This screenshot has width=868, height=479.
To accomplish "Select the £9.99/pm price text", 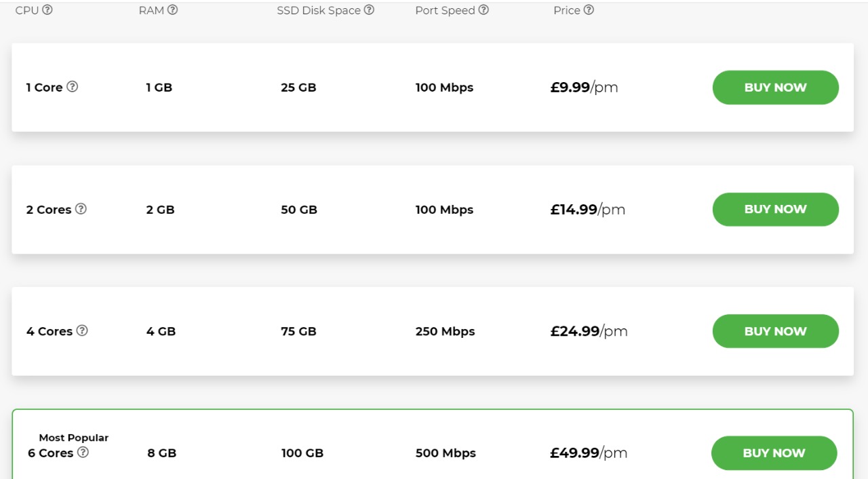I will pyautogui.click(x=584, y=88).
